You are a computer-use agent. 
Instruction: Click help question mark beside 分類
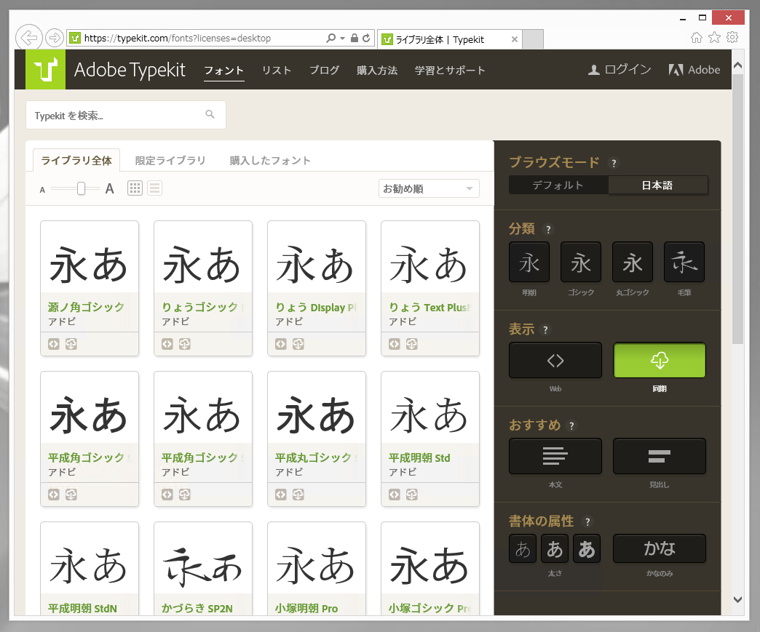(548, 229)
